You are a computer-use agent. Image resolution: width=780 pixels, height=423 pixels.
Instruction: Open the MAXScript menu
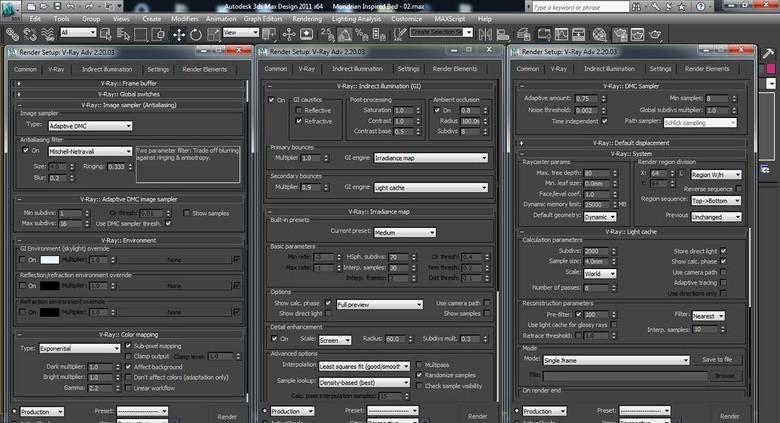450,19
